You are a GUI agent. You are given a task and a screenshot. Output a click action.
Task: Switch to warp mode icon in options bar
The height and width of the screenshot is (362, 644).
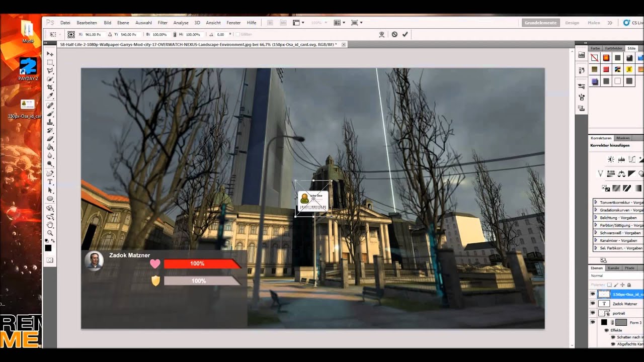[x=382, y=34]
